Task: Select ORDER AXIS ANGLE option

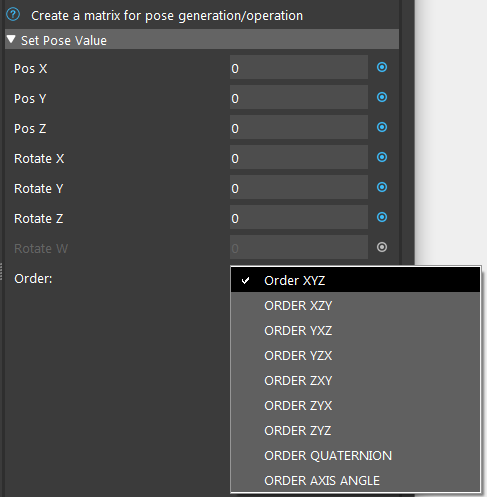Action: (x=355, y=480)
